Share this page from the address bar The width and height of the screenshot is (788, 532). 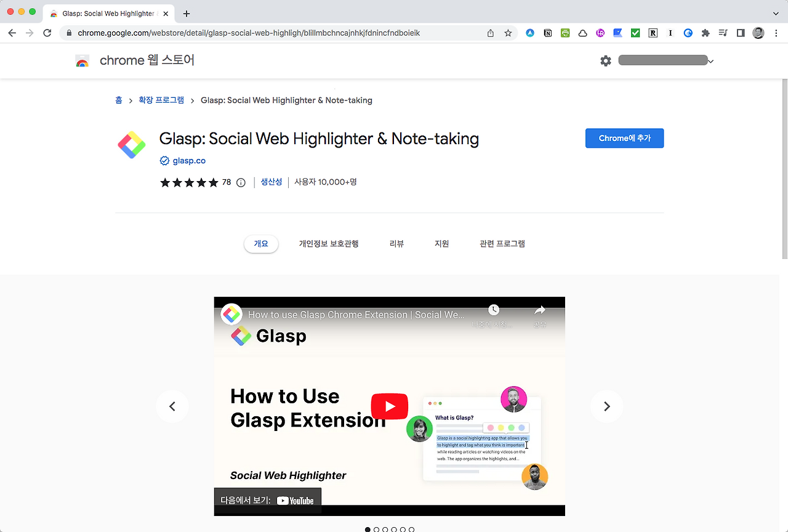[x=491, y=33]
